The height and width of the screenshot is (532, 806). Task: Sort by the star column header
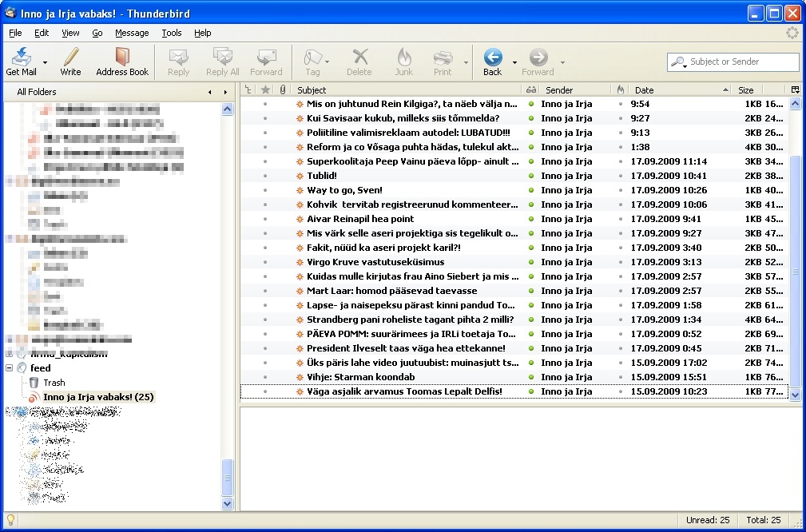pos(265,90)
